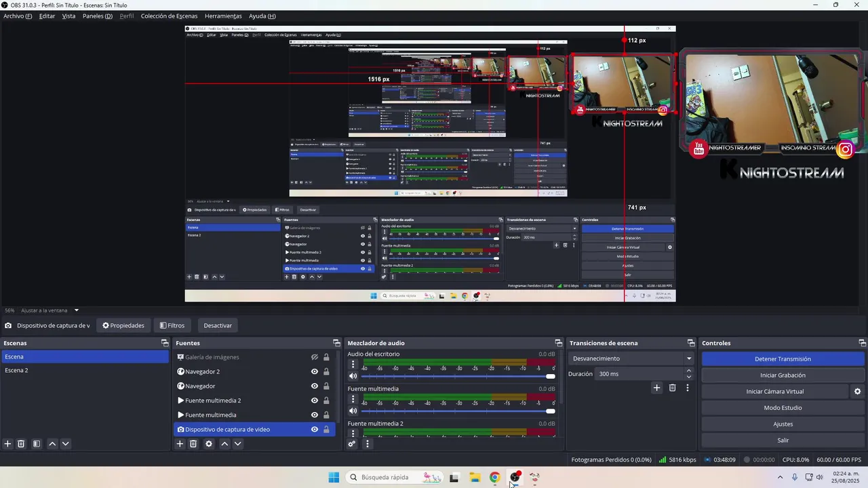Image resolution: width=868 pixels, height=488 pixels.
Task: Stop streaming with Detener Transmisión
Action: (783, 359)
